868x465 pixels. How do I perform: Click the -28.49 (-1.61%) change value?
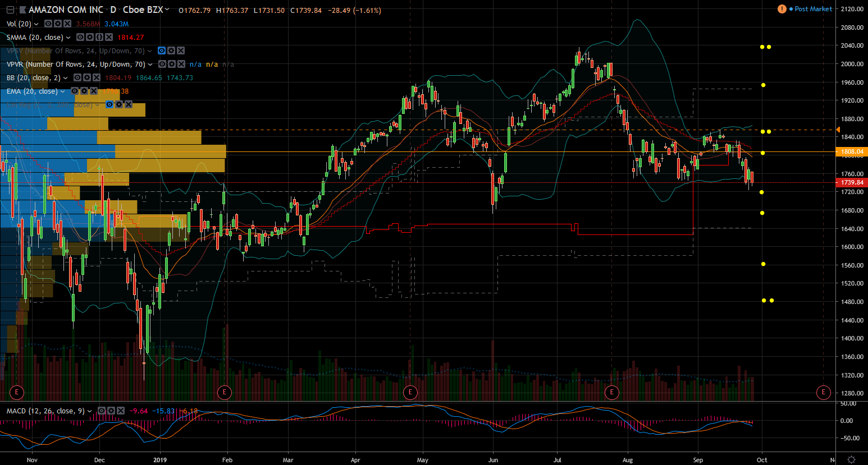(355, 11)
